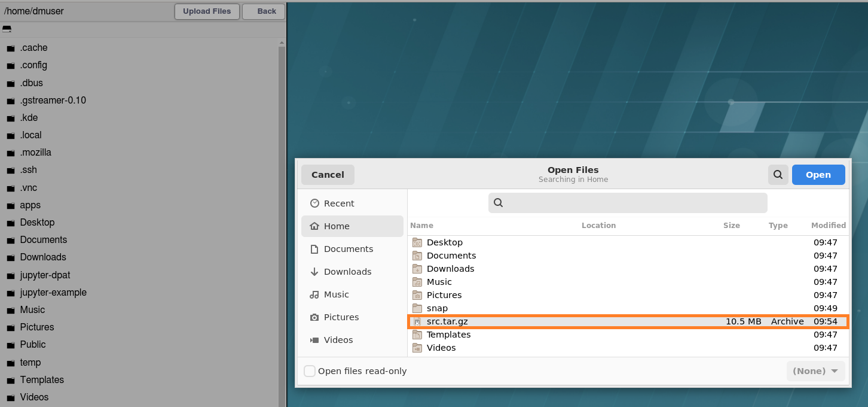Viewport: 868px width, 407px height.
Task: Sort files by the Modified column header
Action: [x=828, y=226]
